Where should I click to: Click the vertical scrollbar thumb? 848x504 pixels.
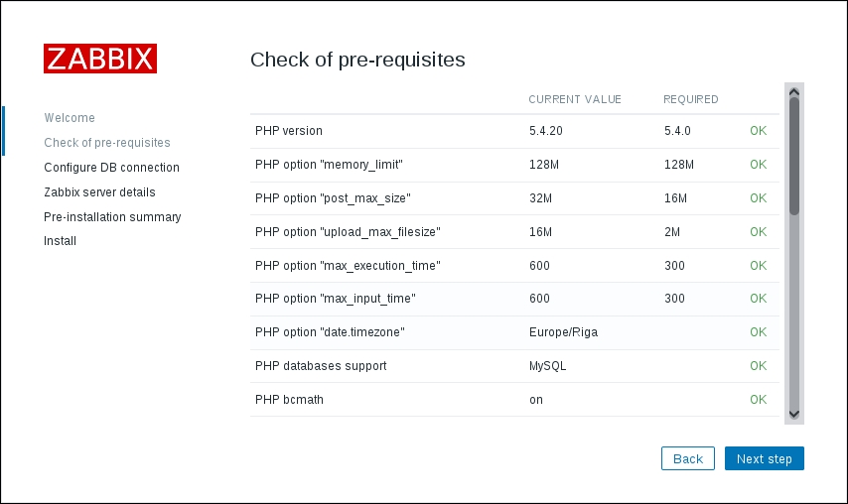[793, 156]
